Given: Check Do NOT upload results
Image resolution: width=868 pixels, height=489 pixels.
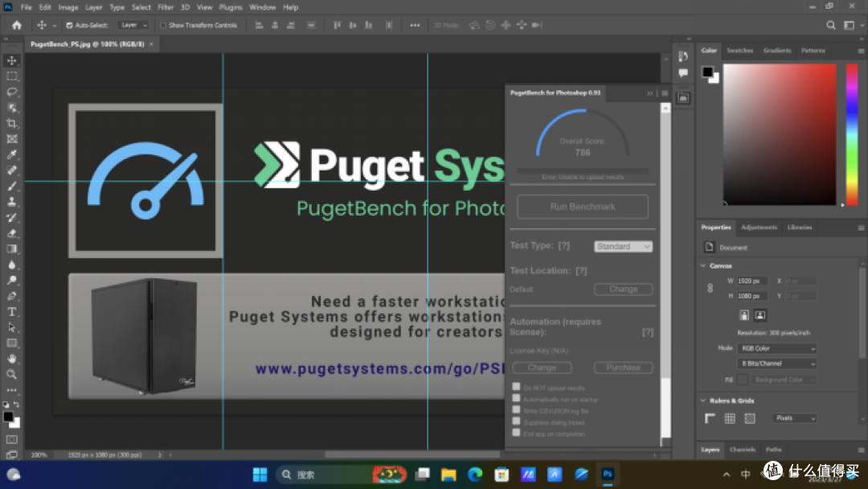Looking at the screenshot, I should click(x=516, y=387).
